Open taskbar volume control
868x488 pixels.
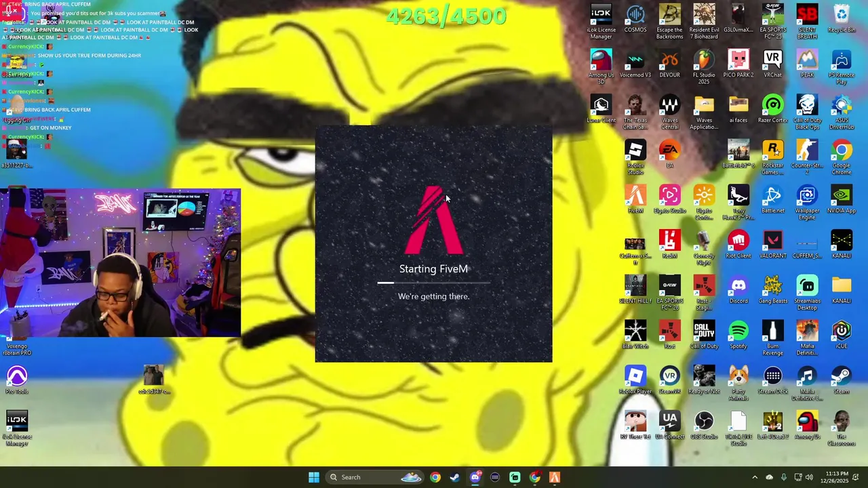click(x=809, y=477)
